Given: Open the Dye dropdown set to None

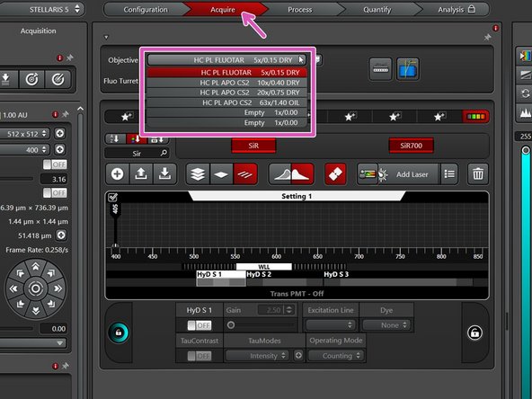Looking at the screenshot, I should [x=386, y=325].
